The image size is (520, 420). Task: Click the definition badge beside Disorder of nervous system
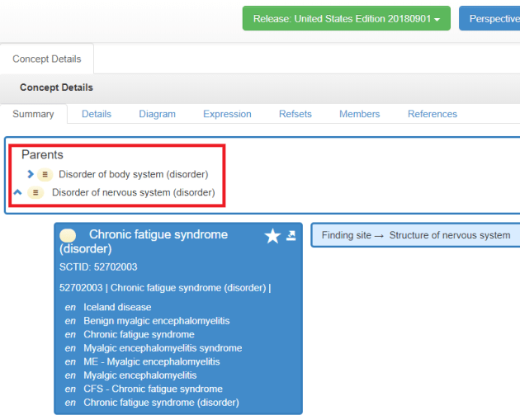coord(35,192)
